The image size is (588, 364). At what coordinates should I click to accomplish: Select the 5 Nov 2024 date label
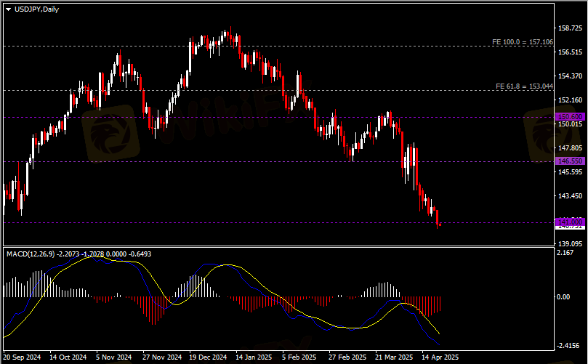(113, 357)
